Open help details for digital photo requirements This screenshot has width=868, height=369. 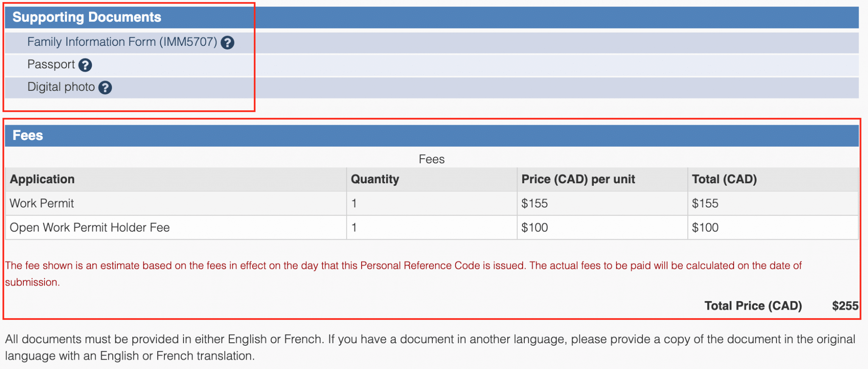105,87
